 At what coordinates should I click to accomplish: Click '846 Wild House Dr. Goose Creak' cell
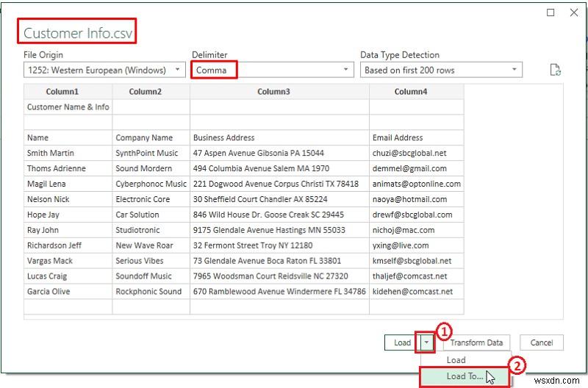[280, 215]
